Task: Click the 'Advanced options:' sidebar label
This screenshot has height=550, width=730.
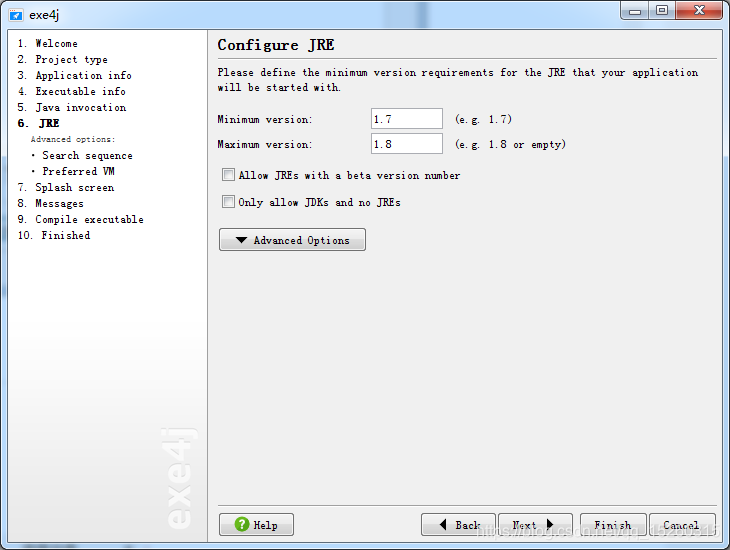Action: [73, 139]
